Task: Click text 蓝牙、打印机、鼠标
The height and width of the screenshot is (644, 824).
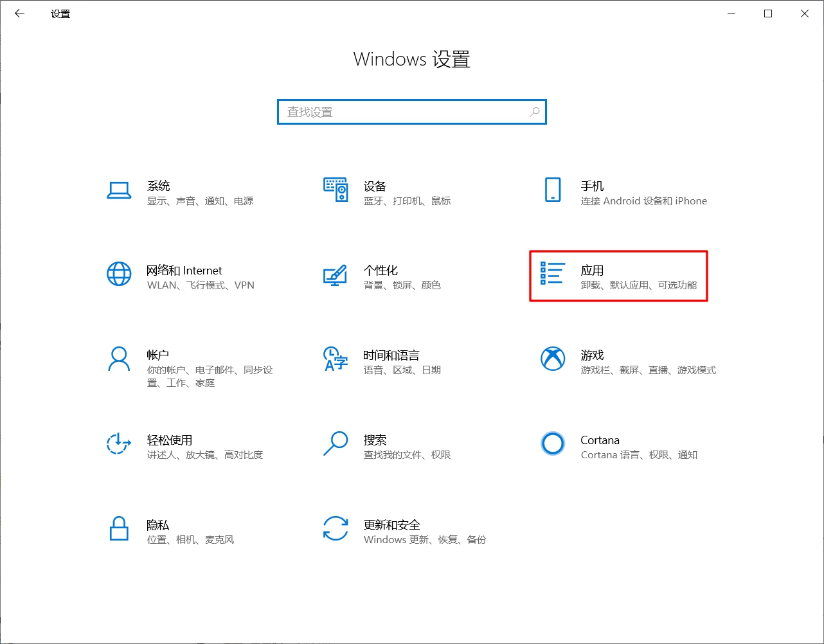Action: tap(408, 201)
